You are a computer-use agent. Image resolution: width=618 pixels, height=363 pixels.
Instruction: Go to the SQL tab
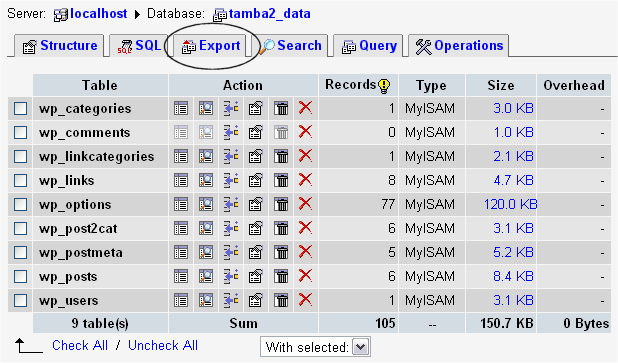(x=139, y=46)
